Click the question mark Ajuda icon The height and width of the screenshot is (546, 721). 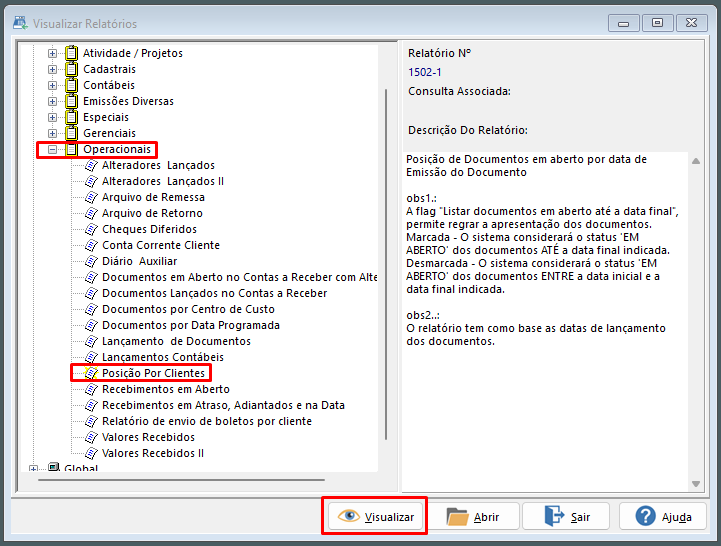(x=646, y=516)
